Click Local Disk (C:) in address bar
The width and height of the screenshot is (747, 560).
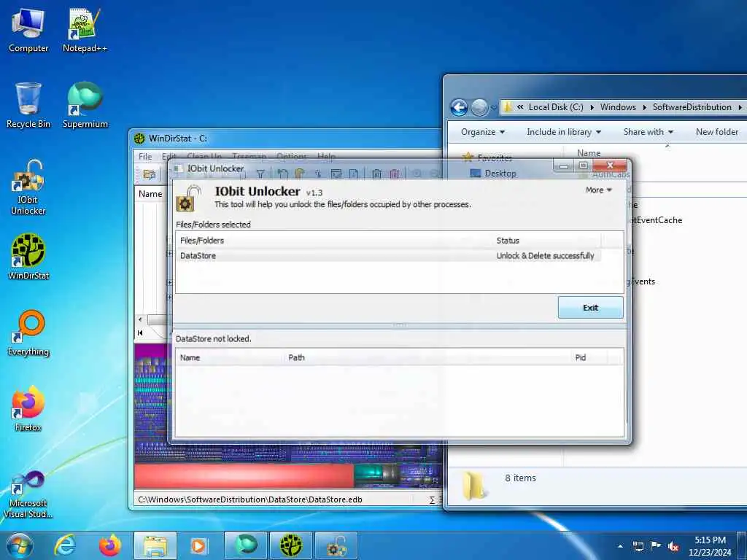click(x=555, y=107)
